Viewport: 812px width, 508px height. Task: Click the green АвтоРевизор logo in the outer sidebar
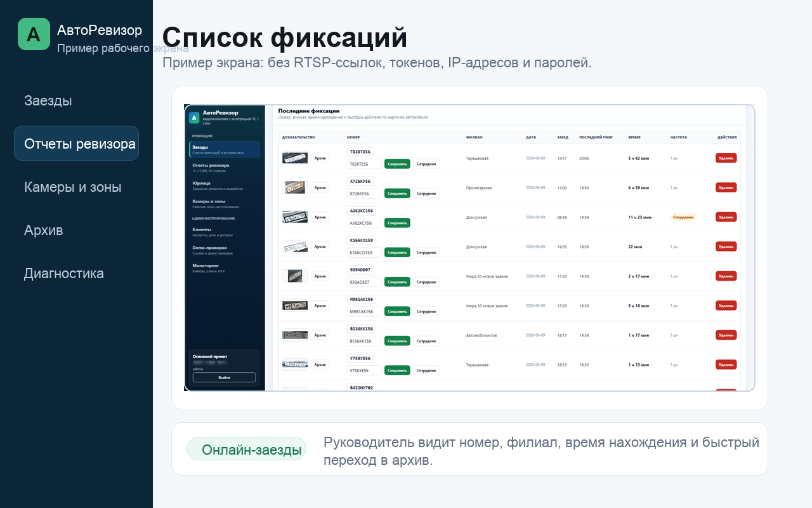point(34,34)
